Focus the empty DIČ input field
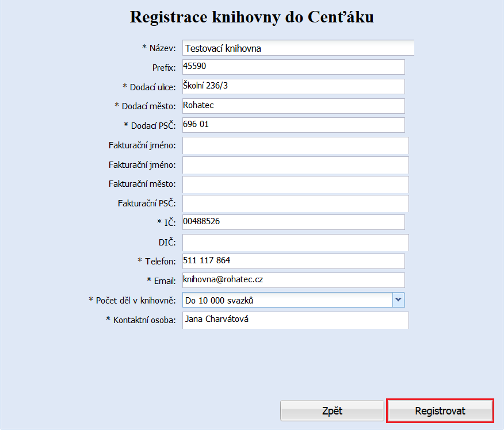504x430 pixels. (295, 243)
